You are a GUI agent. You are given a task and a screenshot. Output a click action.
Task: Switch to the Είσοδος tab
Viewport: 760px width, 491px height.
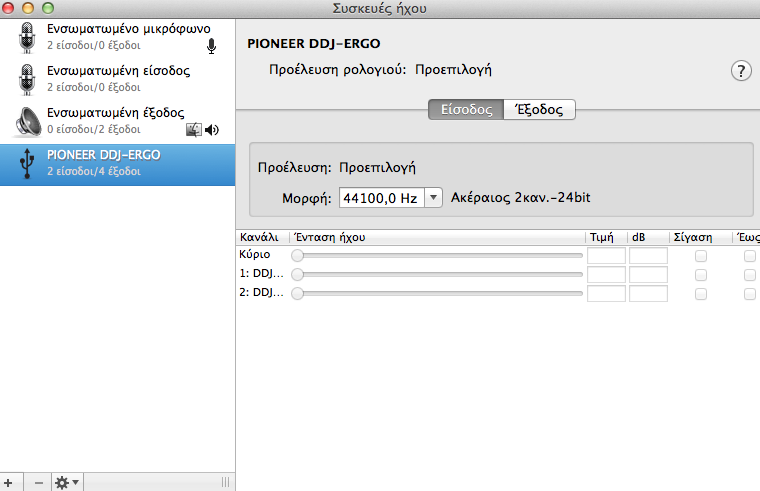[x=466, y=110]
